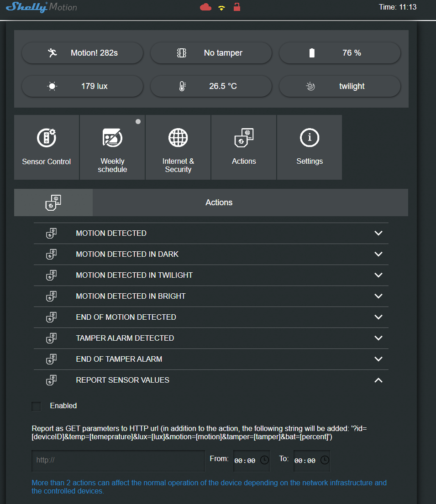Image resolution: width=436 pixels, height=504 pixels.
Task: Open Internet & Security globe icon
Action: [x=178, y=137]
